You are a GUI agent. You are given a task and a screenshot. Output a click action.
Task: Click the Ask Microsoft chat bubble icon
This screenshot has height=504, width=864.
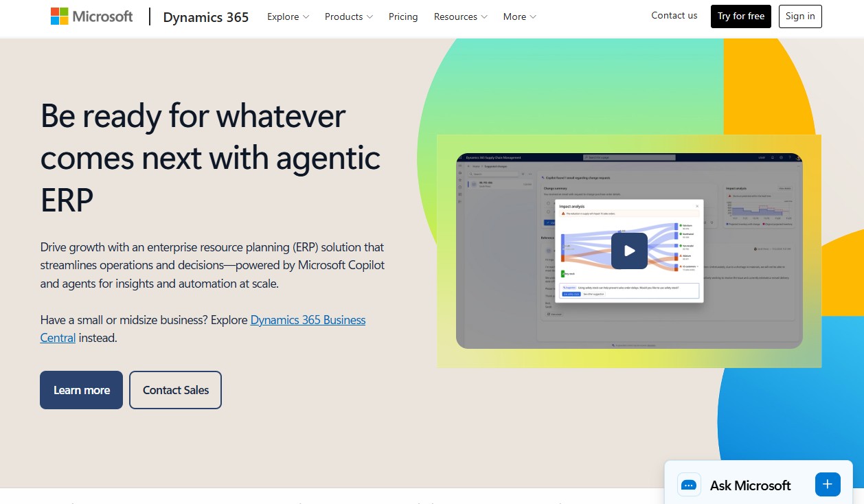click(x=689, y=485)
